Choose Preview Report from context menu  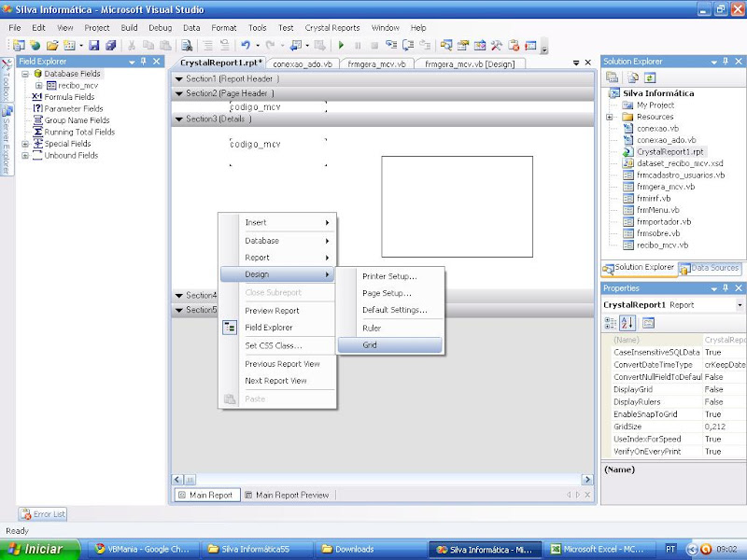point(277,311)
